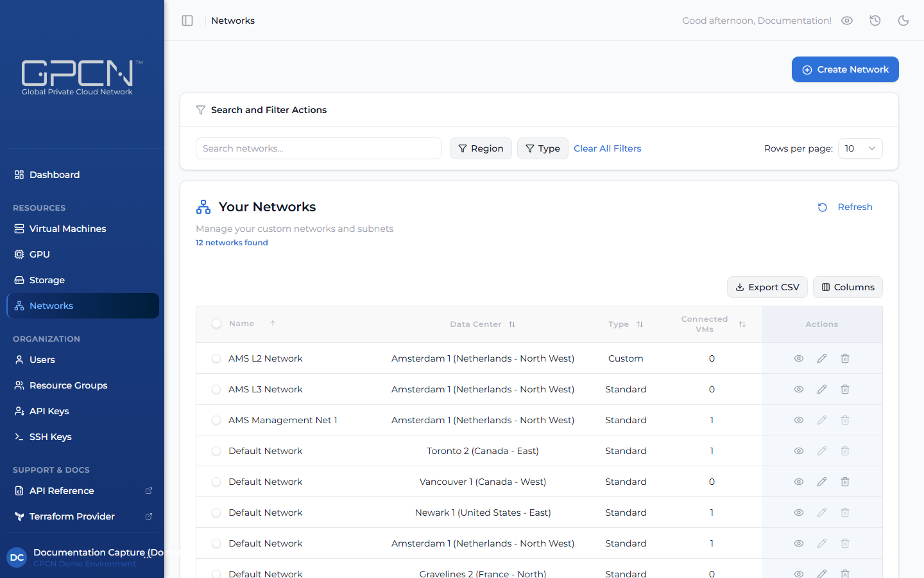
Task: Select the Toronto 2 Default Network radio
Action: pos(216,451)
